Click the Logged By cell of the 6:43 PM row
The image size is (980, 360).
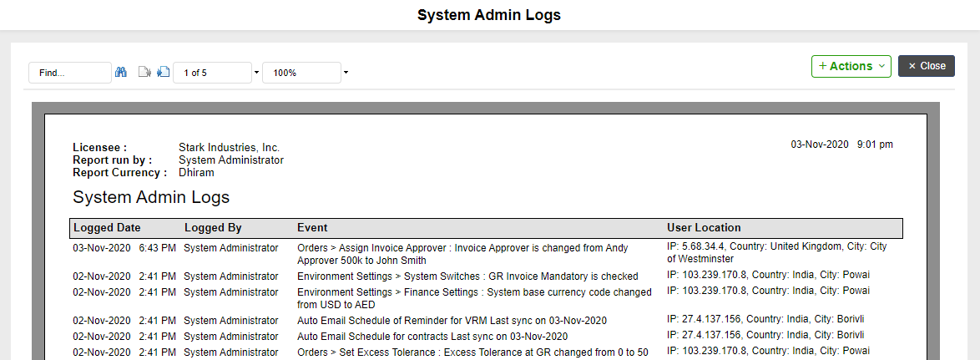231,248
